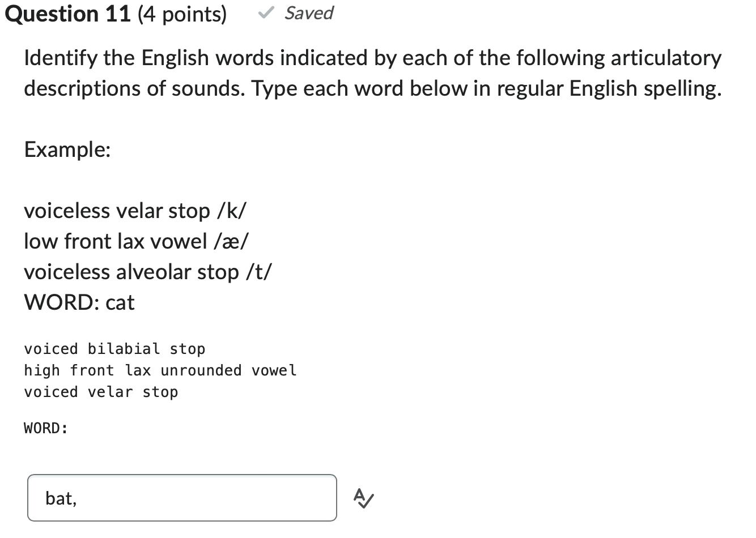Click the 4 points label in the header
Viewport: 756px width, 538px height.
pos(181,14)
